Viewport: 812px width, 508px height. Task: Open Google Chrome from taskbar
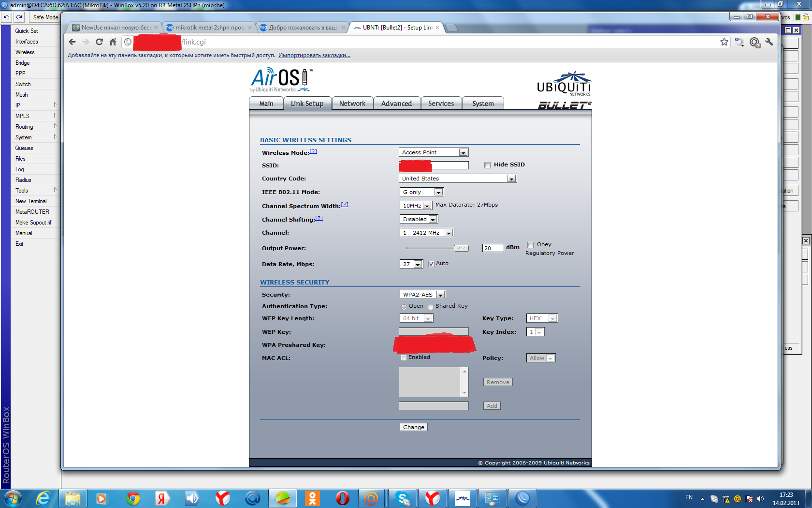pos(133,498)
